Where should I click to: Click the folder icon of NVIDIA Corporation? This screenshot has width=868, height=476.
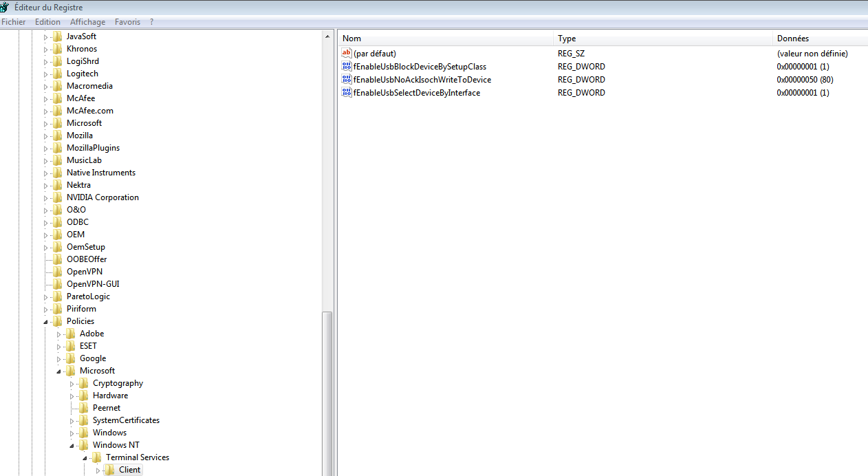click(57, 197)
